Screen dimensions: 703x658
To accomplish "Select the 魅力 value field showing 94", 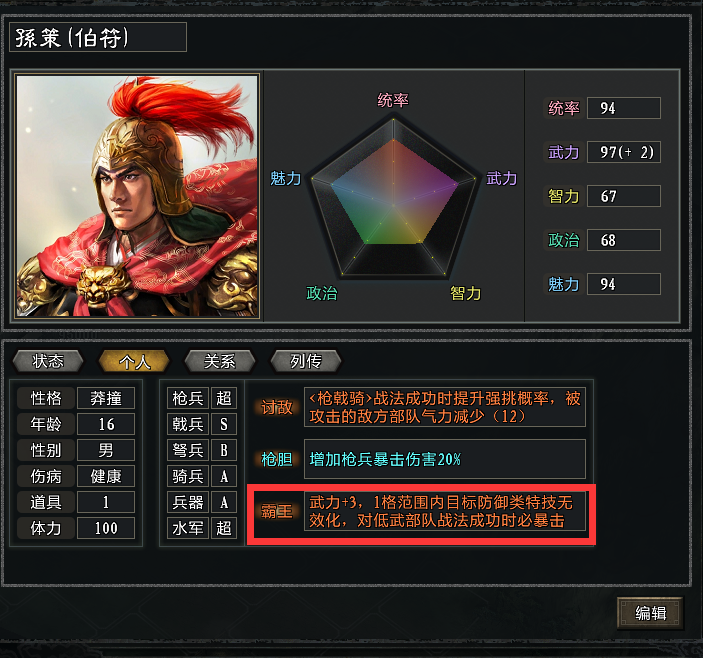I will click(x=624, y=284).
